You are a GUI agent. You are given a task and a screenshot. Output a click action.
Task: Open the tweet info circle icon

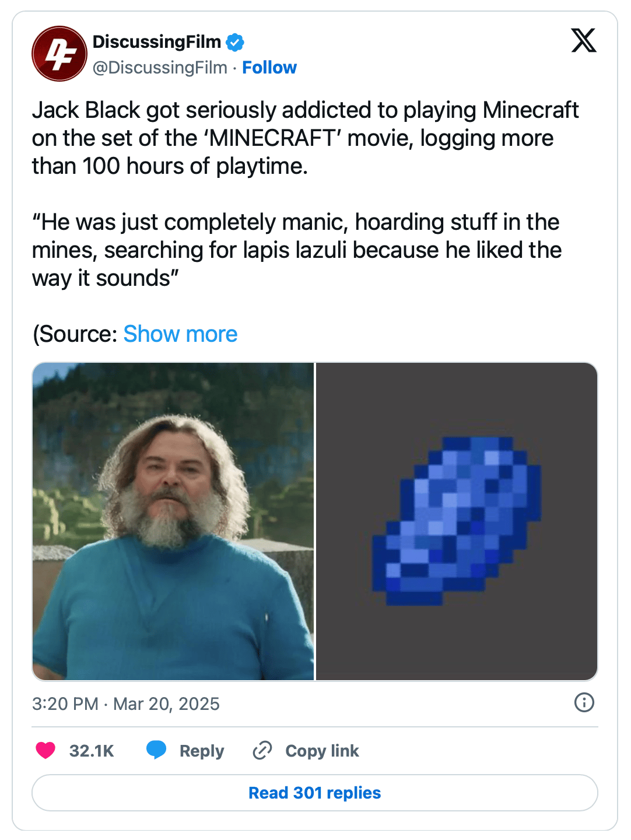pos(584,702)
